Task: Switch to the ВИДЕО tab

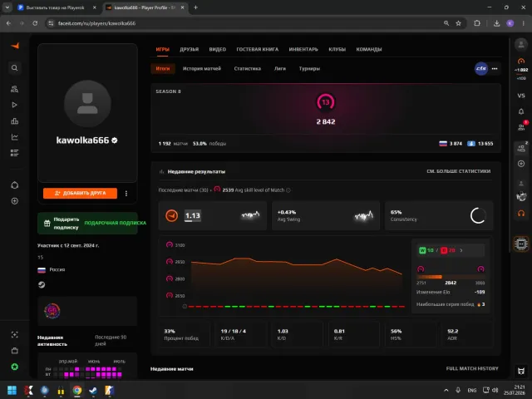Action: [218, 50]
